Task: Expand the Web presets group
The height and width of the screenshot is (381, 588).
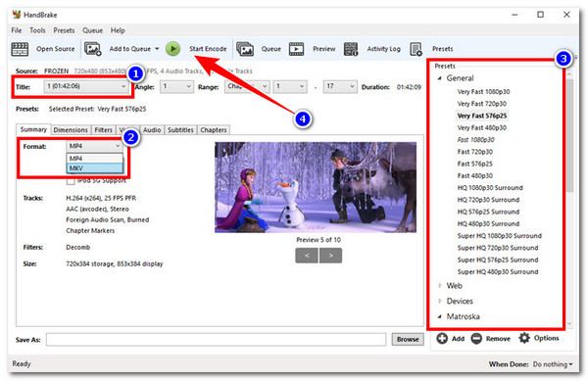Action: [440, 286]
